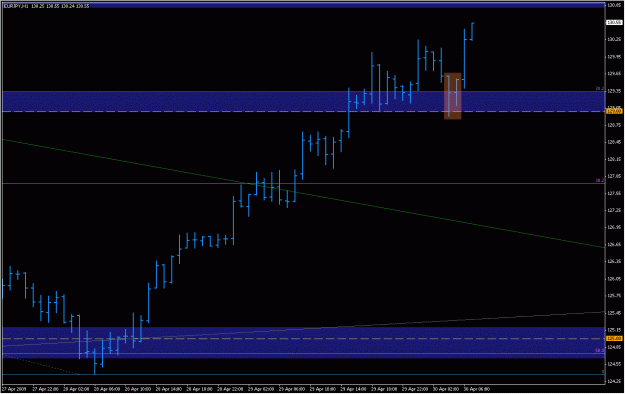Click the 130.25 price axis label

point(614,39)
